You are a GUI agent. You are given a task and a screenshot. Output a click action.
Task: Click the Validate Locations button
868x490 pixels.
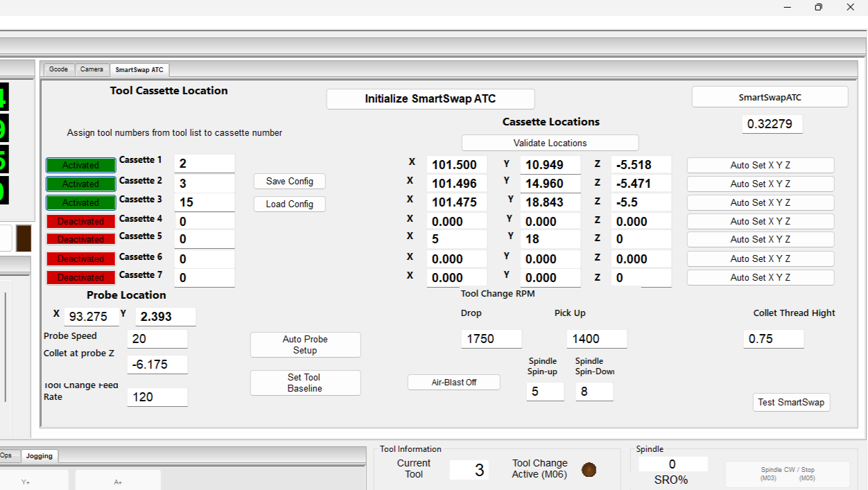[550, 143]
